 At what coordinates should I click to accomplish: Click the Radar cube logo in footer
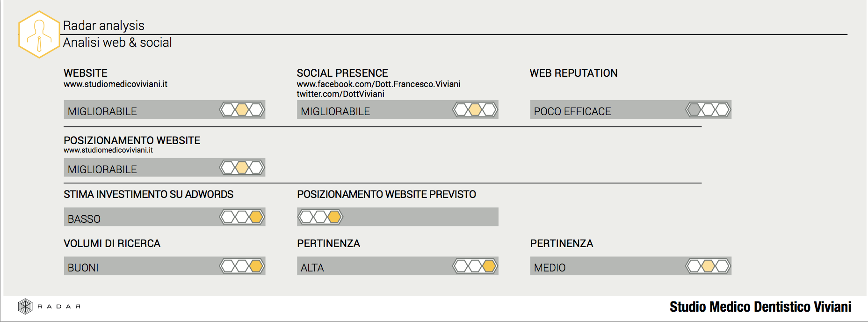click(25, 307)
